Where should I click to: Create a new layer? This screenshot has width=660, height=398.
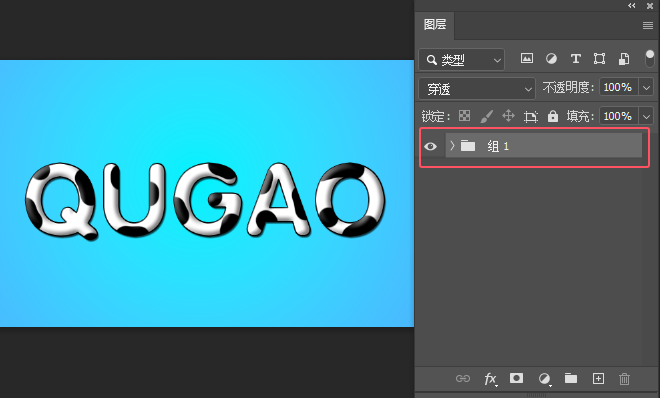(x=598, y=379)
